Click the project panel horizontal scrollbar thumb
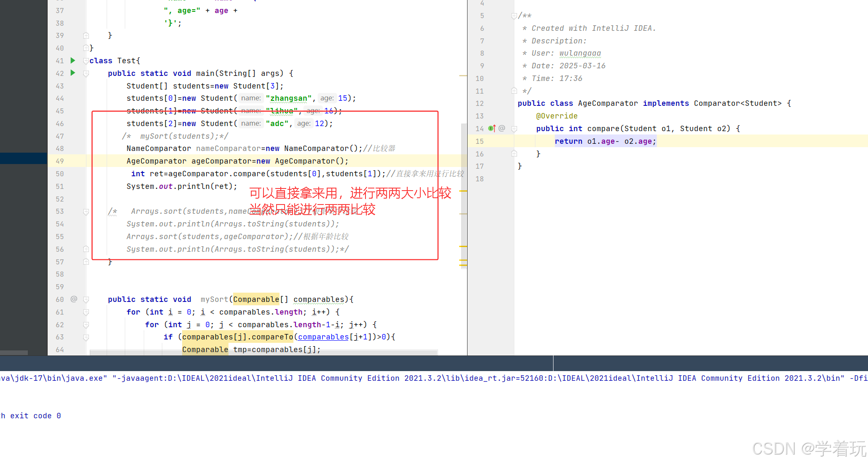 pyautogui.click(x=14, y=353)
